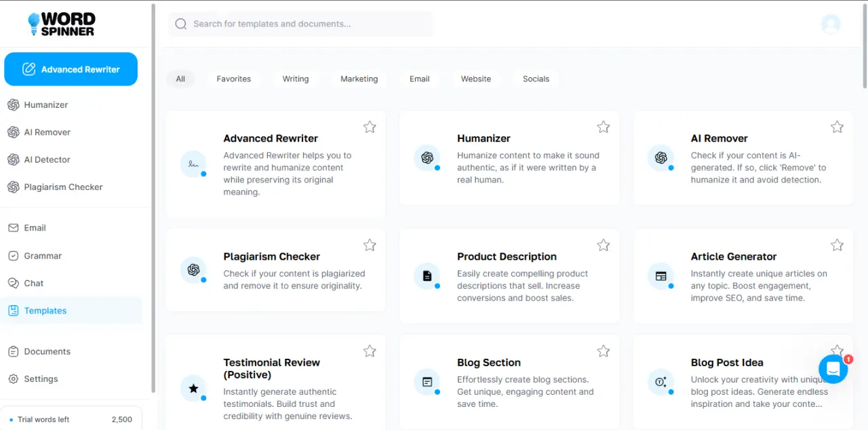Favorite the Article Generator template
The image size is (868, 430).
pos(837,245)
